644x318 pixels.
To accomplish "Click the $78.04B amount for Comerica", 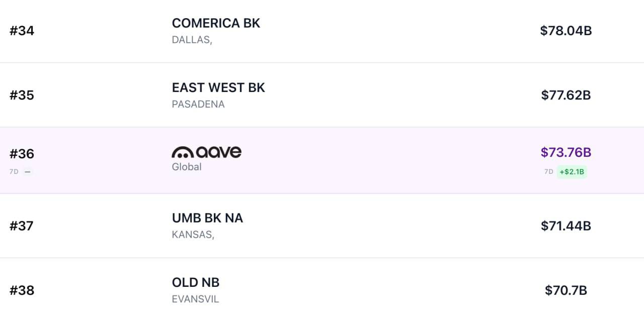I will point(566,31).
